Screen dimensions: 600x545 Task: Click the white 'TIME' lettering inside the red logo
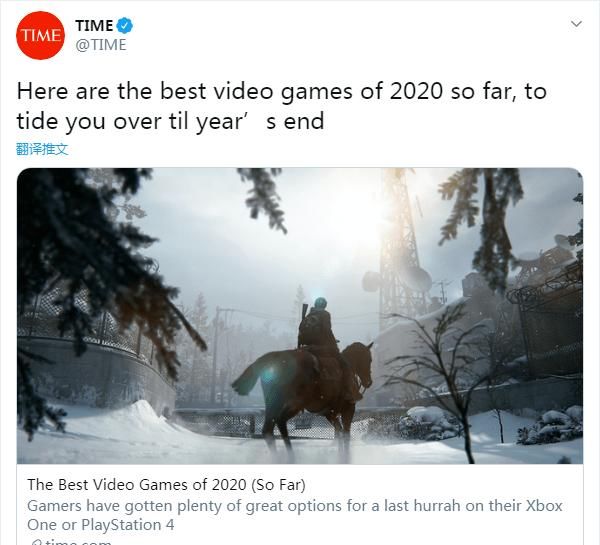click(x=41, y=36)
